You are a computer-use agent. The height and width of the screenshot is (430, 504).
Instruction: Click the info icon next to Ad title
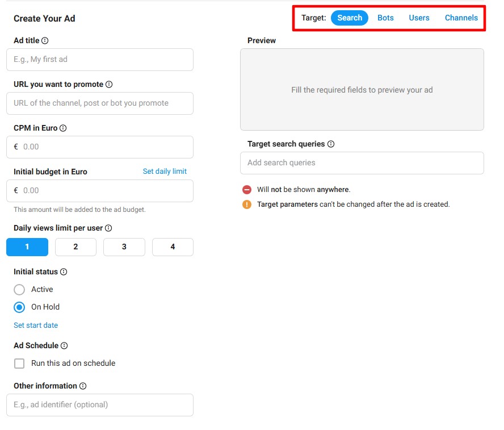click(x=45, y=41)
